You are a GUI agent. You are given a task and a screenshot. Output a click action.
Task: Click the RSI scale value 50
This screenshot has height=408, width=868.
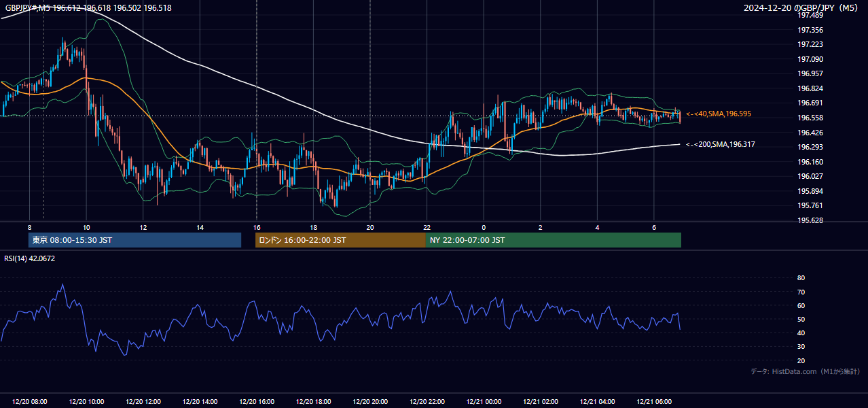click(x=801, y=319)
